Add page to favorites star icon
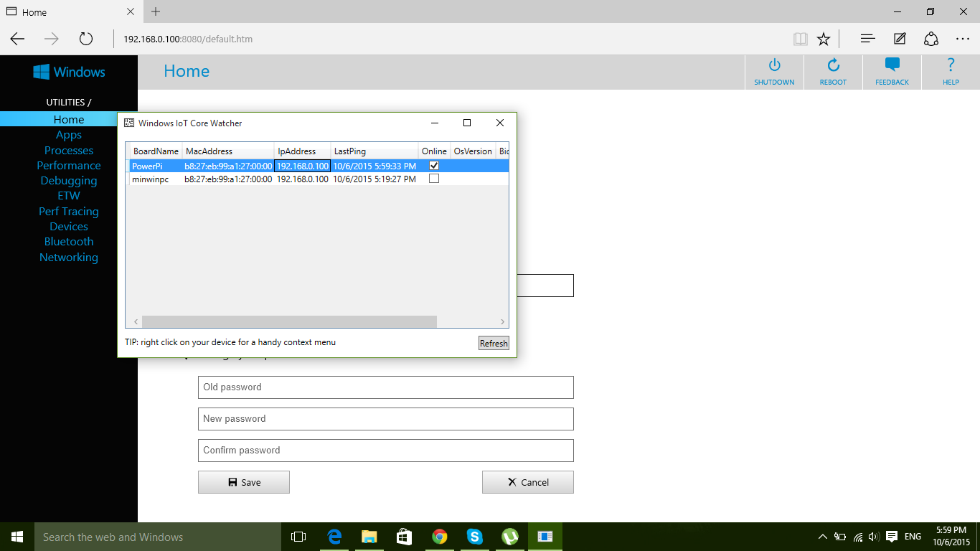 pyautogui.click(x=824, y=39)
